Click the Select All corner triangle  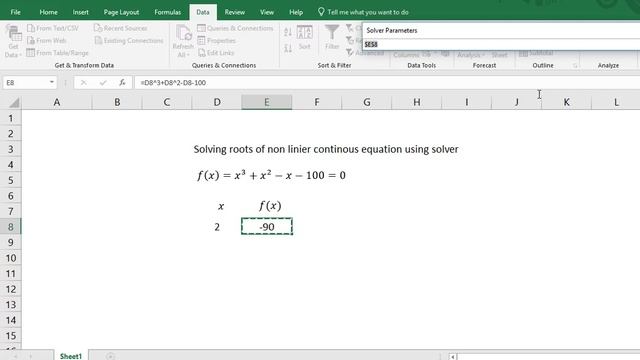click(x=13, y=102)
